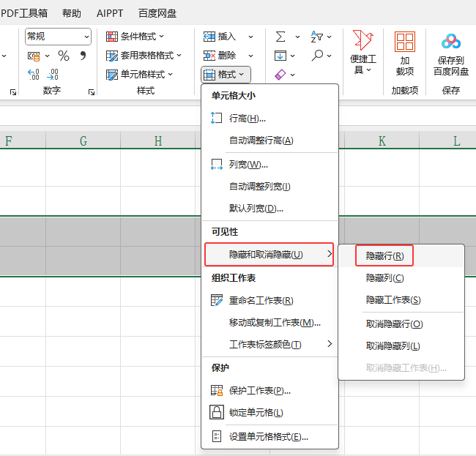Screen dimensions: 476x456
Task: Click Hide Sheet (隐藏工作表)
Action: tap(401, 300)
